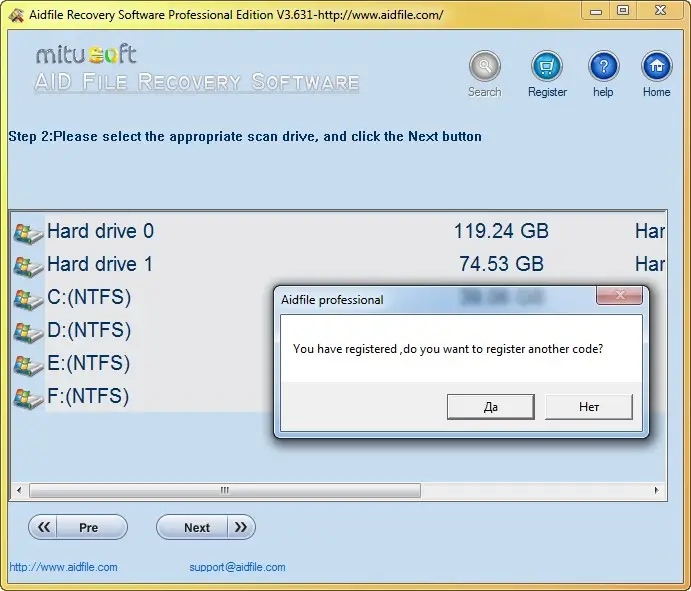Minimize the Aidfile Recovery window
Screen dimensions: 691x591
click(x=596, y=11)
